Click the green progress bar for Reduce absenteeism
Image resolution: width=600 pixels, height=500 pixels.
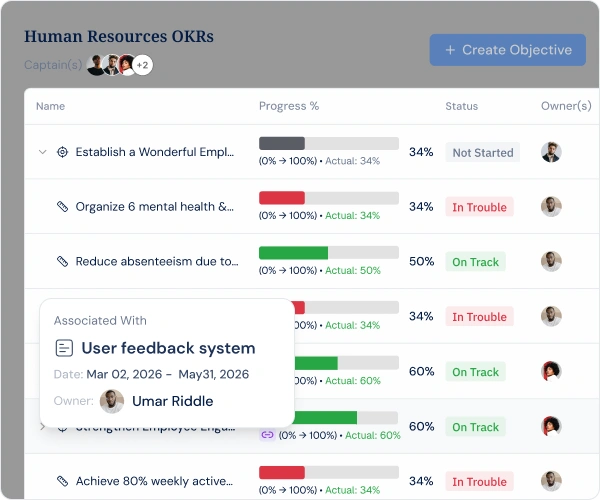pos(329,253)
